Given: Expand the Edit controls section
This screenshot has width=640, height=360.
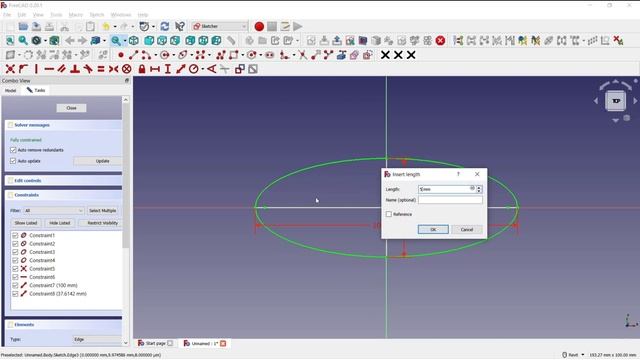Looking at the screenshot, I should pyautogui.click(x=64, y=180).
